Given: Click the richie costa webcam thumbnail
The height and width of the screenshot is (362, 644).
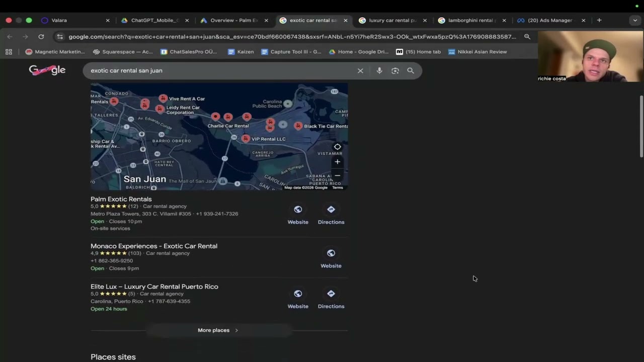Looking at the screenshot, I should point(590,56).
